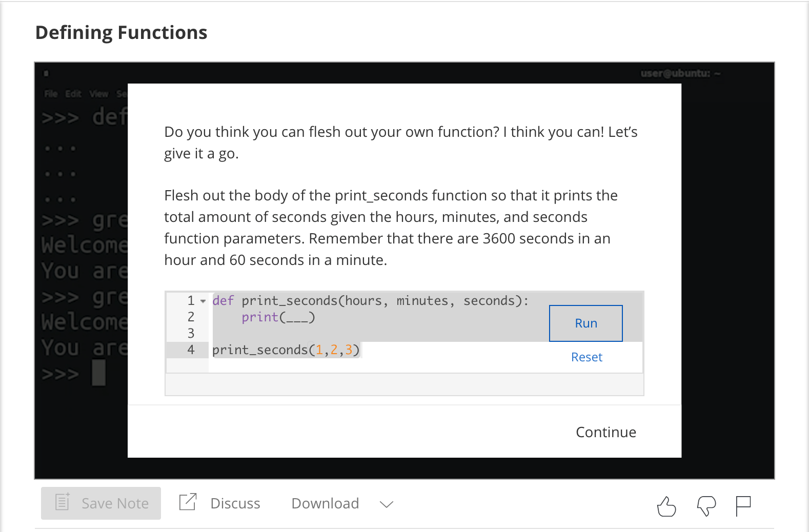Open the Discuss link
This screenshot has width=809, height=532.
(235, 503)
